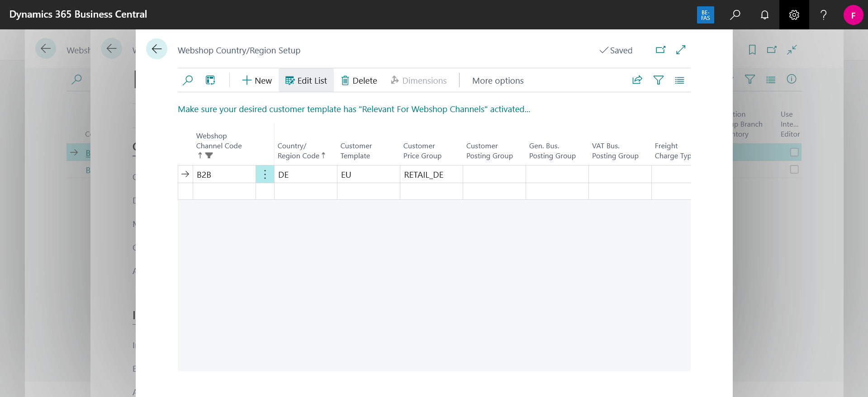Screen dimensions: 868x397
Task: Open the settings gear menu
Action: click(x=794, y=15)
